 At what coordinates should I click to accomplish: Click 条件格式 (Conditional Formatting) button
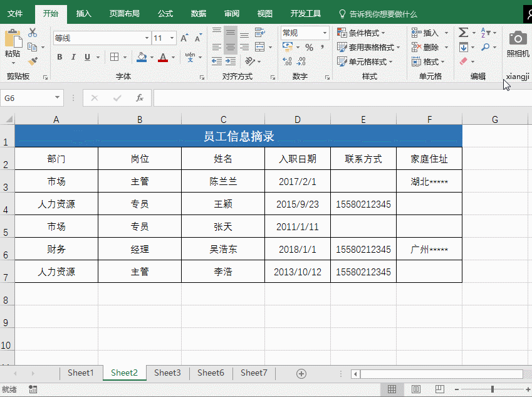(x=362, y=33)
